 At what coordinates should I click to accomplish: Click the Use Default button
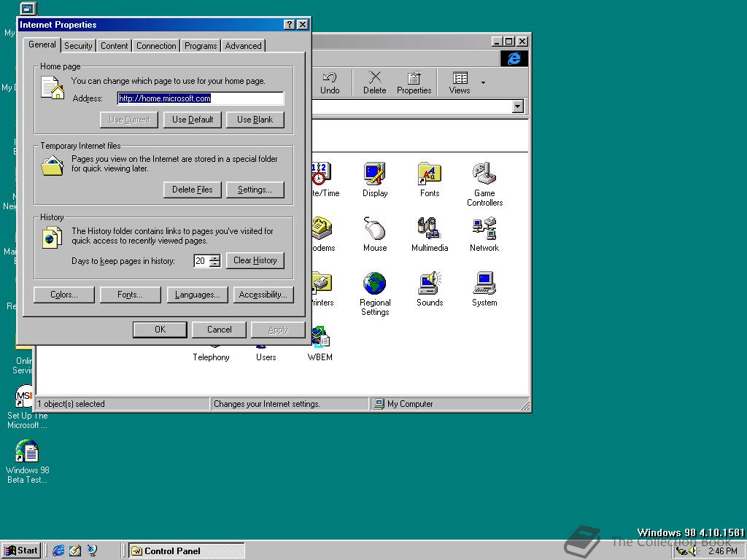pyautogui.click(x=193, y=120)
